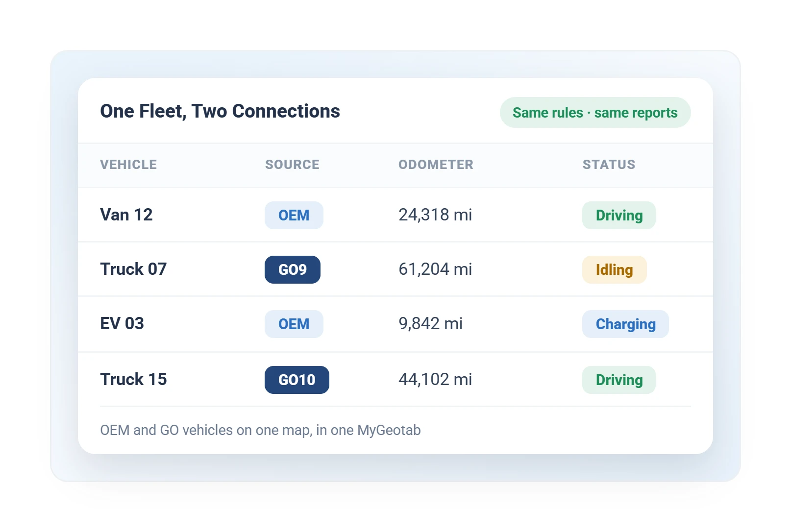
Task: Click the 'Same rules · same reports' badge
Action: point(595,113)
